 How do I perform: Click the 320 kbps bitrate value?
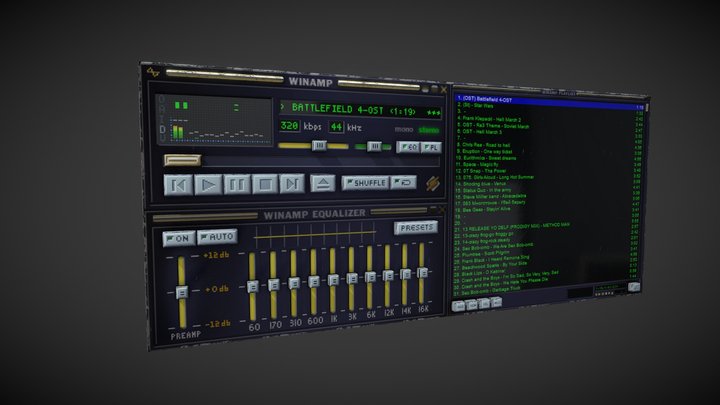click(x=289, y=126)
